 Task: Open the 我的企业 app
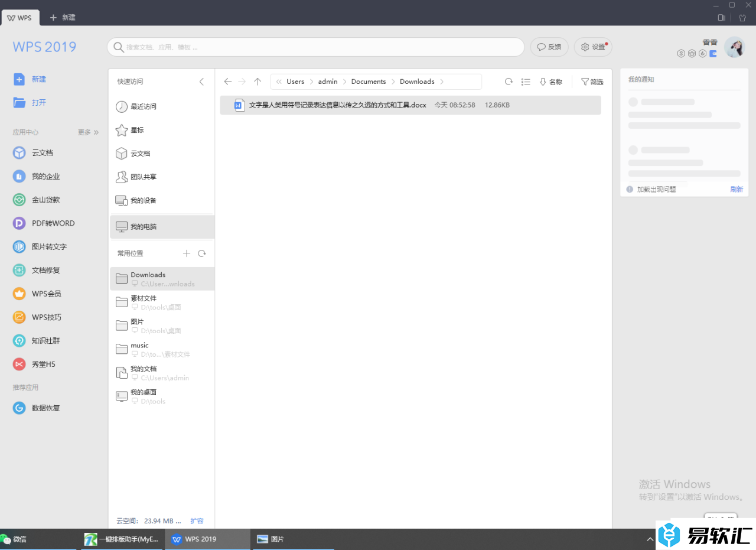click(37, 176)
